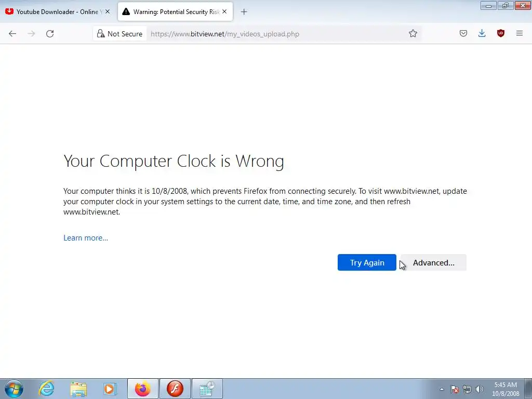Minimize the Firefox window
The height and width of the screenshot is (399, 532).
pos(488,6)
